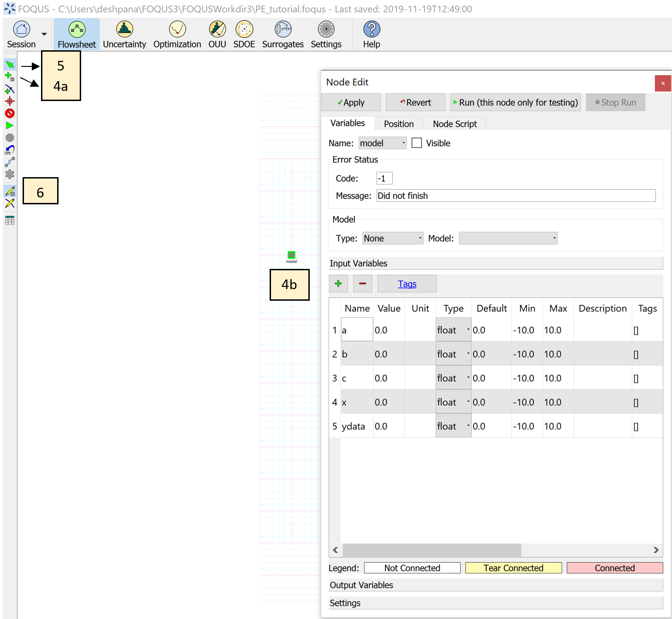Open the Name dropdown showing model
This screenshot has width=672, height=619.
(382, 143)
